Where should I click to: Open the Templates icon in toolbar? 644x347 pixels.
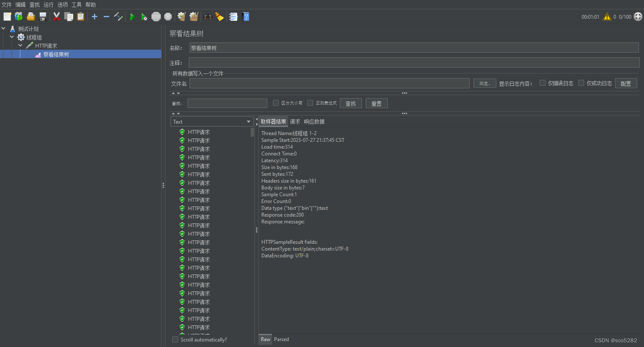19,17
